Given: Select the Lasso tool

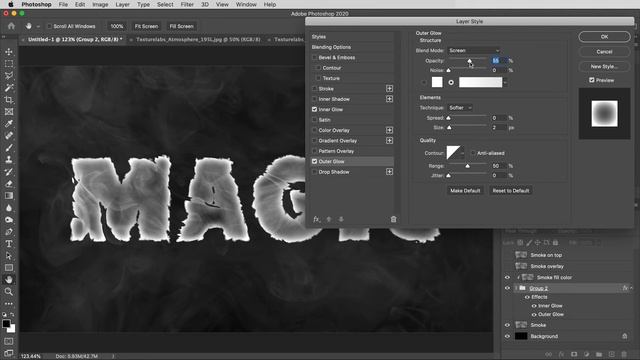Looking at the screenshot, I should [9, 76].
